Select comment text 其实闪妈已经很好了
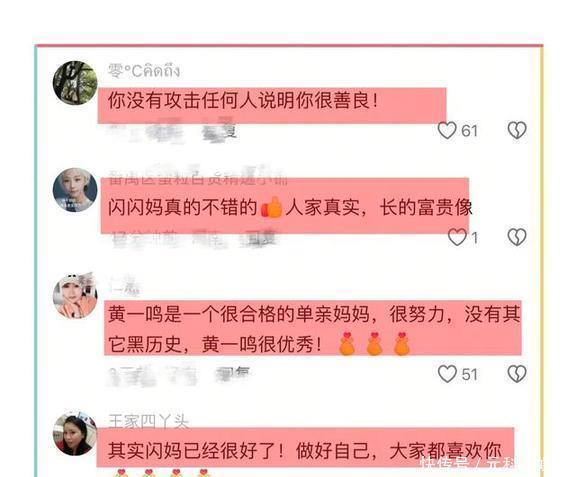Image resolution: width=576 pixels, height=477 pixels. click(195, 451)
